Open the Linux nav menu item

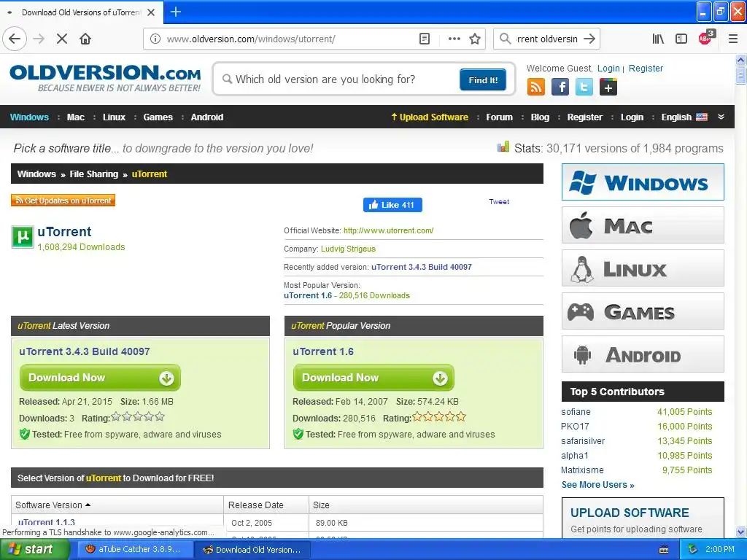114,117
